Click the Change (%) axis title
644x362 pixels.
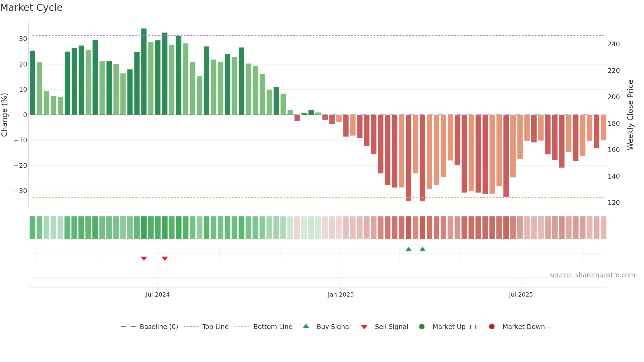(x=4, y=115)
